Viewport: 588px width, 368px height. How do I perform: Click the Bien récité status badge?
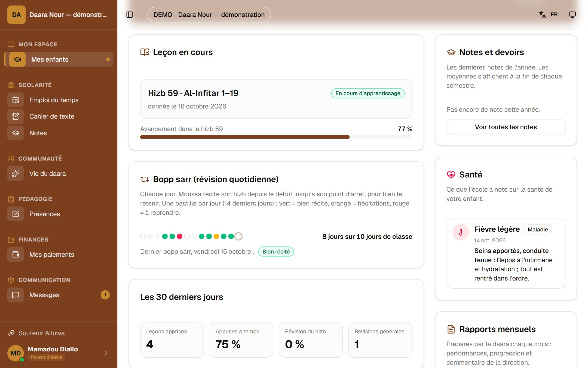(276, 252)
